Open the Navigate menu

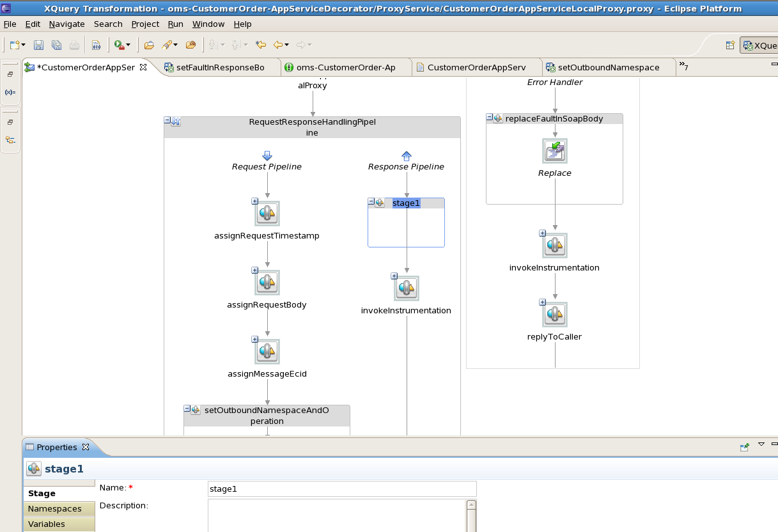pyautogui.click(x=66, y=24)
